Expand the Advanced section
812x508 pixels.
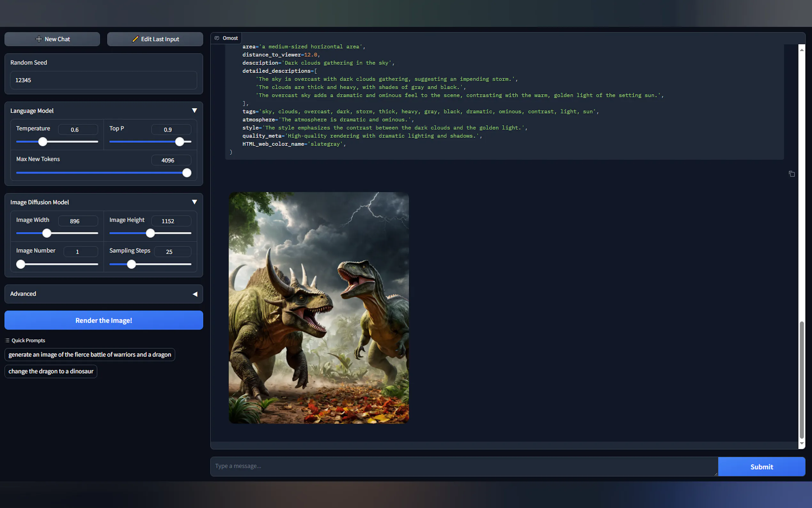coord(195,294)
